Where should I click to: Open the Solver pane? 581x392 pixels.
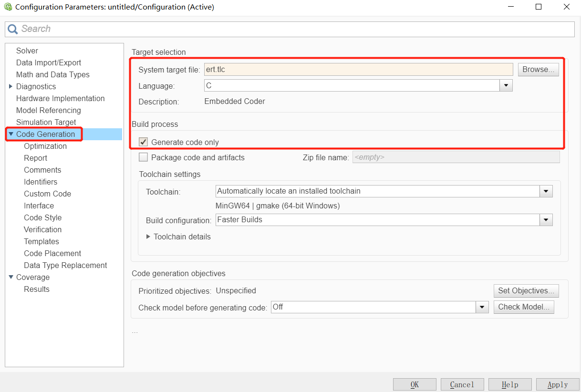[27, 51]
